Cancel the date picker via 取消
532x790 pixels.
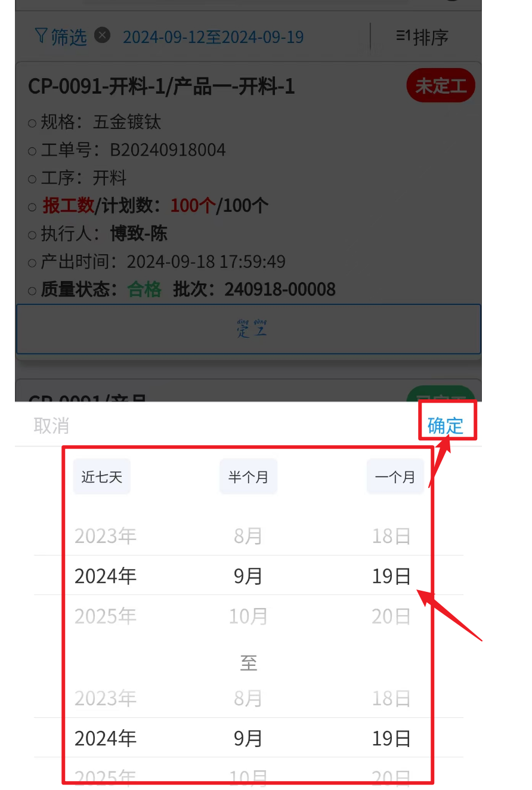[52, 425]
